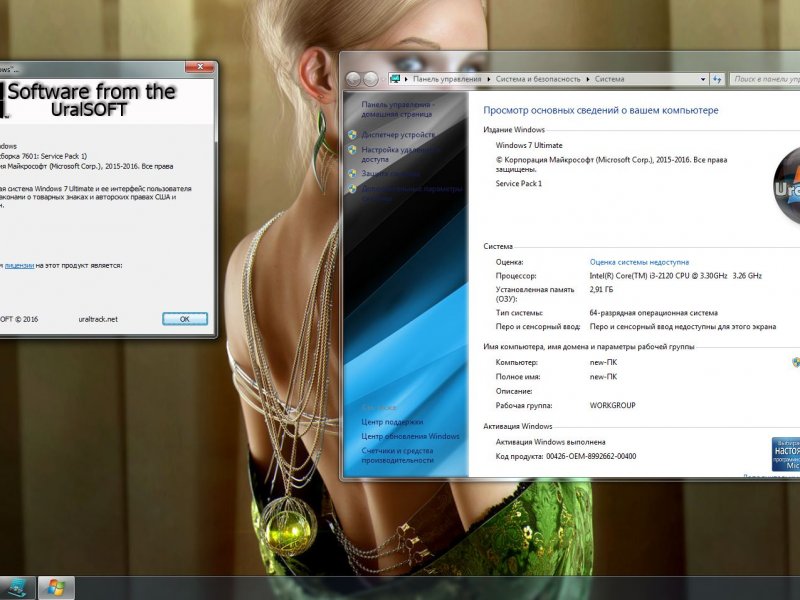Select the Система и безопасность breadcrumb
Image resolution: width=800 pixels, height=600 pixels.
click(538, 79)
